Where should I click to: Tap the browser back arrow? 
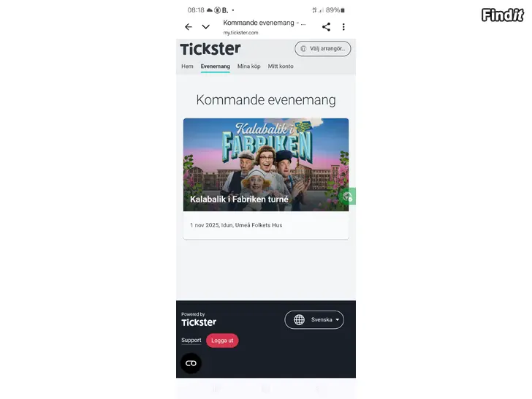pyautogui.click(x=189, y=27)
